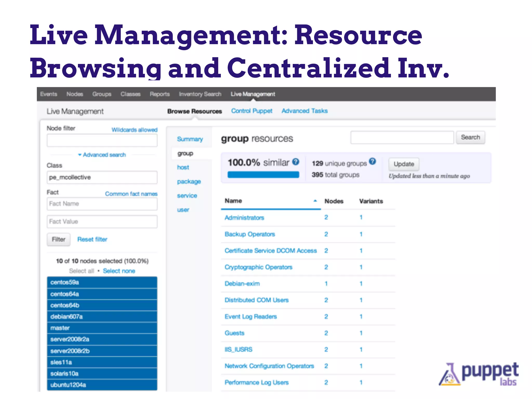The height and width of the screenshot is (399, 532).
Task: Select the service resource type
Action: [x=187, y=196]
